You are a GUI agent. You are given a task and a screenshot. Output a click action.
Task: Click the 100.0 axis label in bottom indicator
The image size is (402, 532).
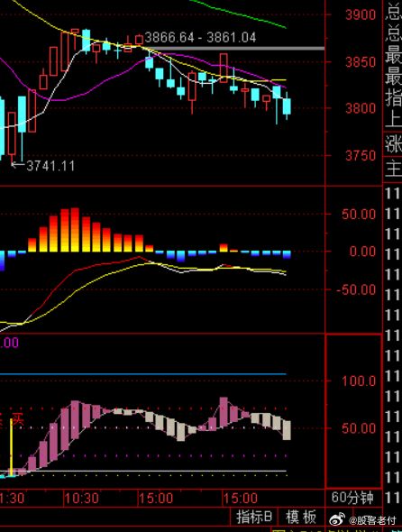[x=359, y=381]
